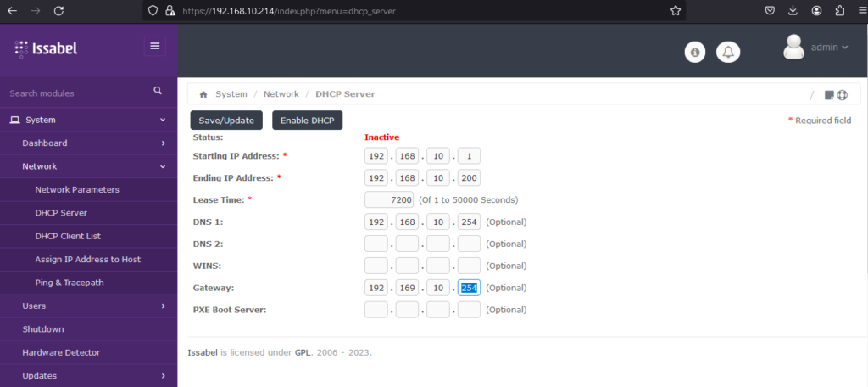Click the sticky note icon
Viewport: 868px width, 387px height.
click(x=829, y=95)
